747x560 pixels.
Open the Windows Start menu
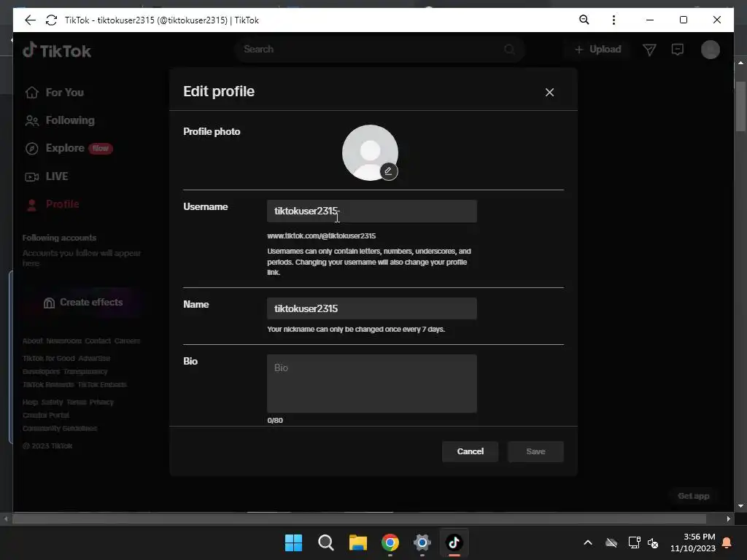point(293,542)
